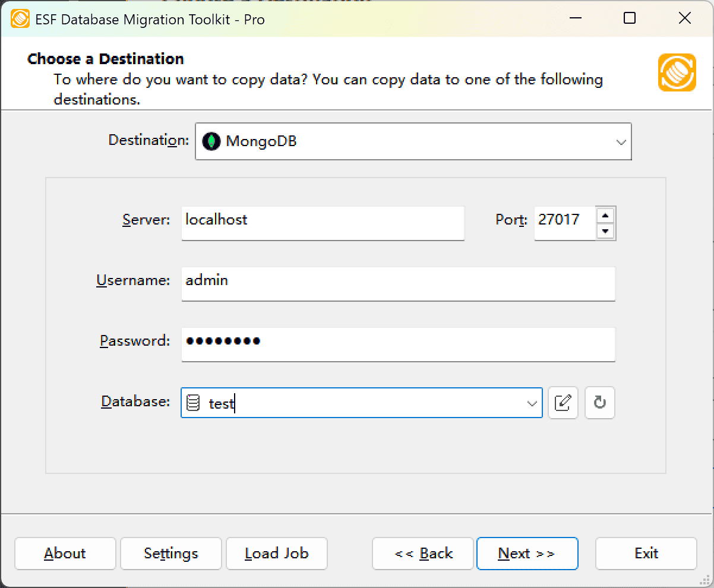Open the database edit pencil icon

point(563,403)
